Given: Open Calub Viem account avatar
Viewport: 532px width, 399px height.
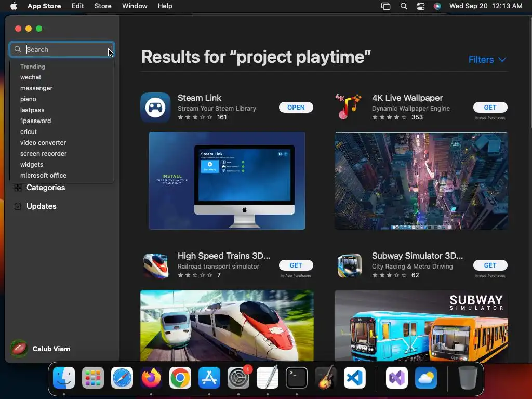Looking at the screenshot, I should coord(19,349).
